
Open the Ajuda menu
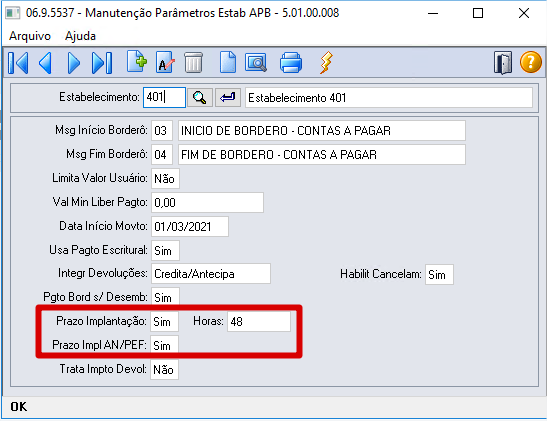pyautogui.click(x=80, y=36)
